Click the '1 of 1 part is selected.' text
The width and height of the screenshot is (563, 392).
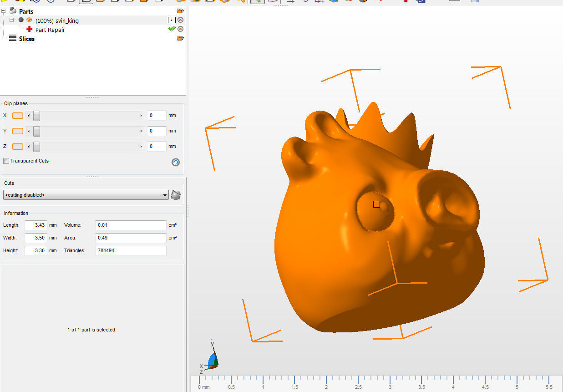click(92, 330)
